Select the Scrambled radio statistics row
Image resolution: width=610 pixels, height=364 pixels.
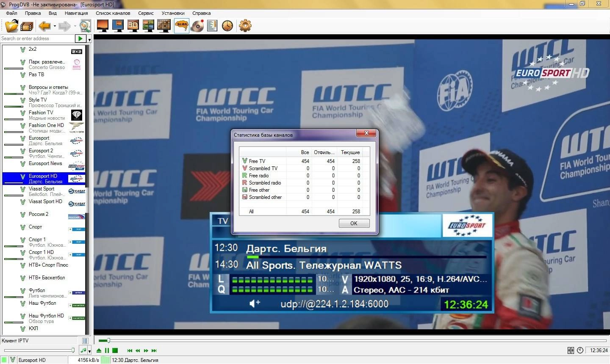coord(304,183)
